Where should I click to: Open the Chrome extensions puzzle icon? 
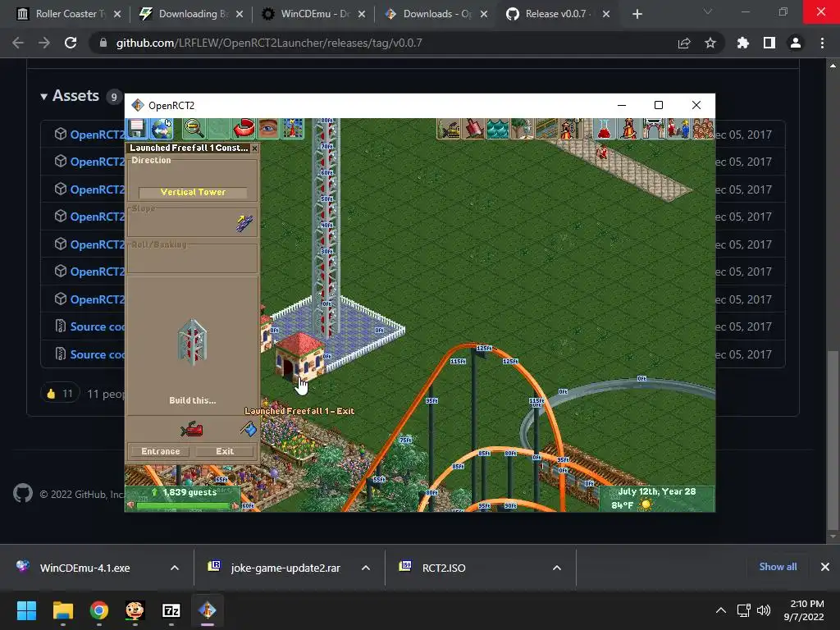pos(743,43)
